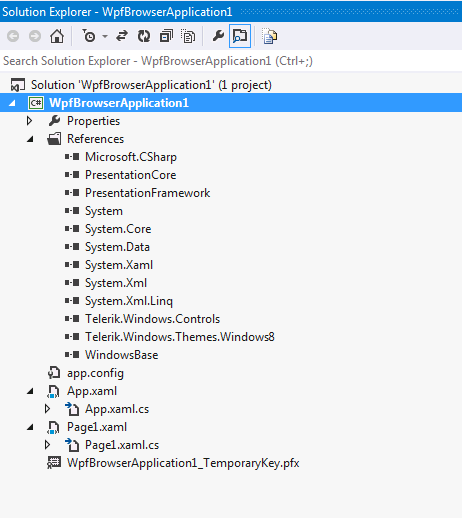Click the References folder icon
Image resolution: width=462 pixels, height=518 pixels.
pyautogui.click(x=54, y=139)
